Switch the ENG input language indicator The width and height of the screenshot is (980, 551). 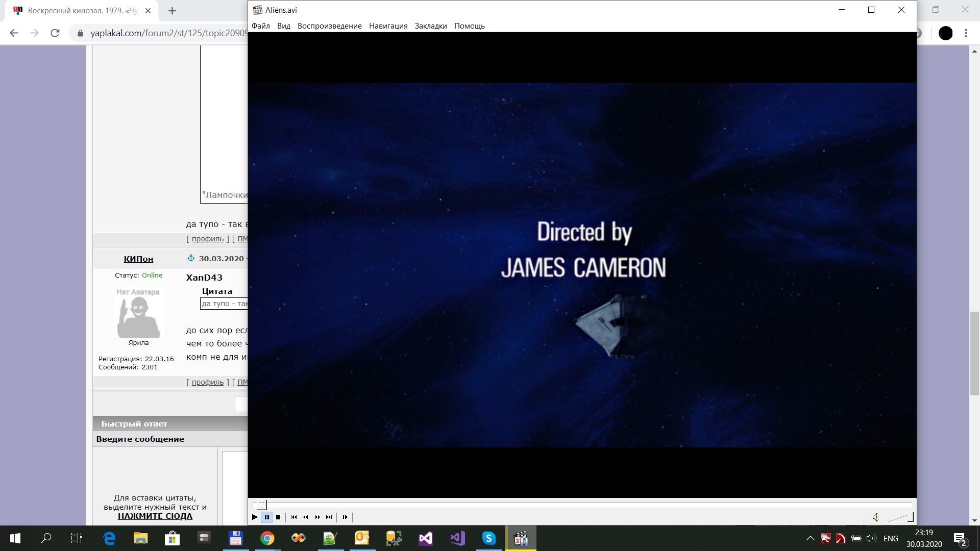(x=891, y=538)
